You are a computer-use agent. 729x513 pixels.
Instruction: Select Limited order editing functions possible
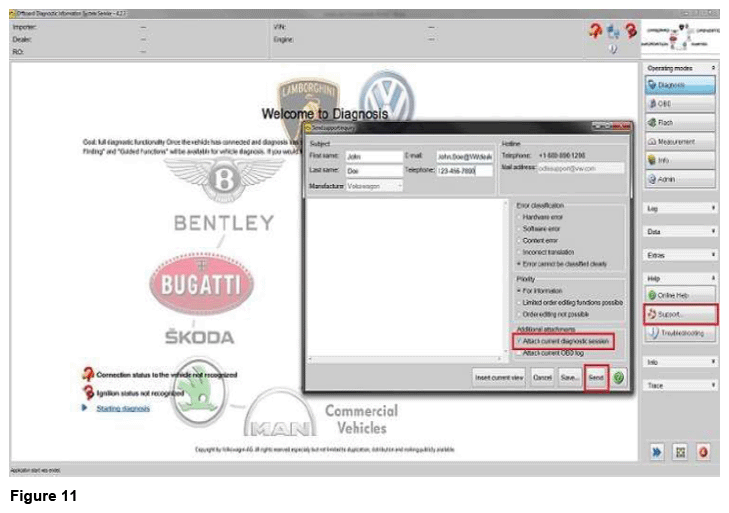(519, 302)
